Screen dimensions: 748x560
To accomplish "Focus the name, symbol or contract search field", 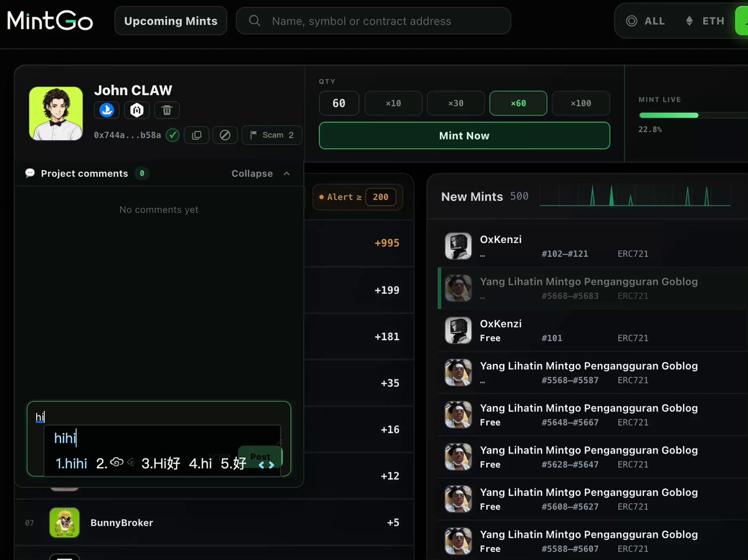I will click(373, 21).
